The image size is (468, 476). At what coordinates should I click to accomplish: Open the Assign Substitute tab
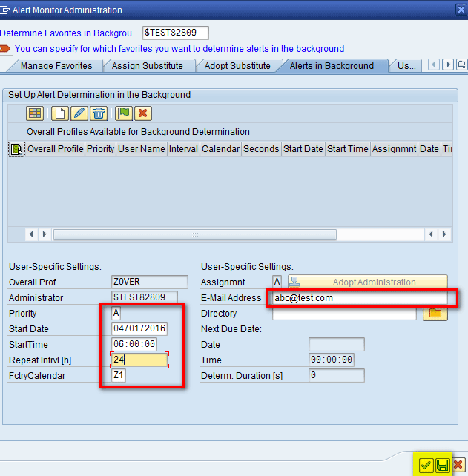click(148, 65)
